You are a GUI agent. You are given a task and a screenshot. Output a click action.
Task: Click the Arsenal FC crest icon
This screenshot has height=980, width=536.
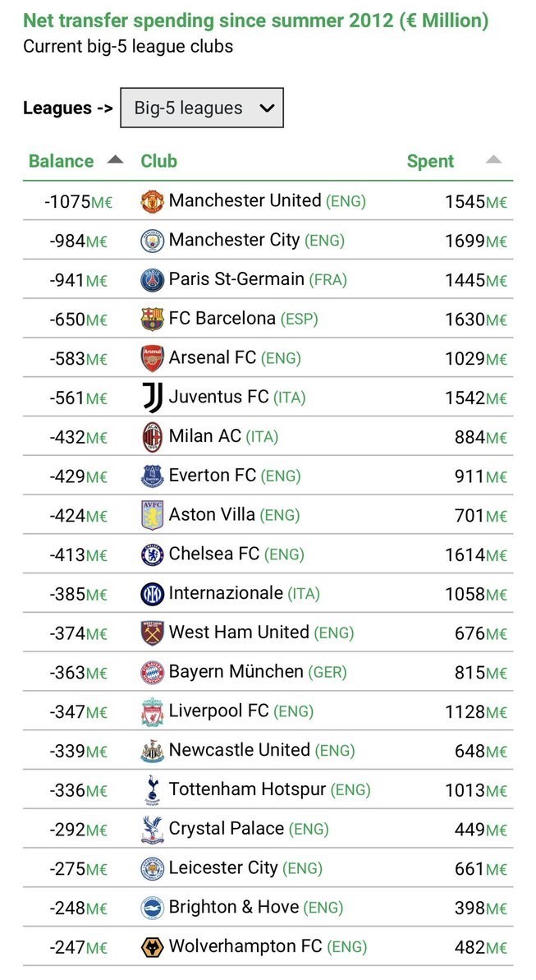tap(153, 358)
